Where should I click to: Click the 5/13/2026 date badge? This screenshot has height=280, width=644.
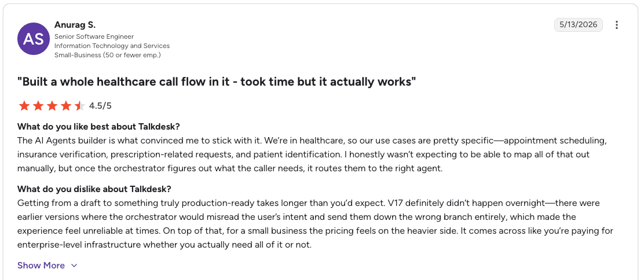[579, 25]
